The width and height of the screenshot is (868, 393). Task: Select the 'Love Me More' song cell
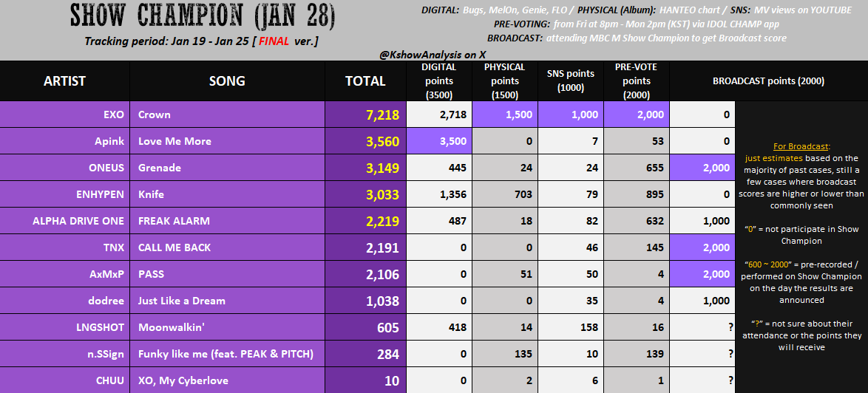pos(227,141)
